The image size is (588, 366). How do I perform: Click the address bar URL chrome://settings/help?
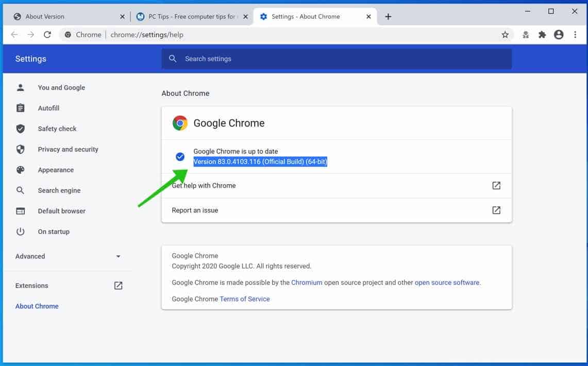[147, 35]
